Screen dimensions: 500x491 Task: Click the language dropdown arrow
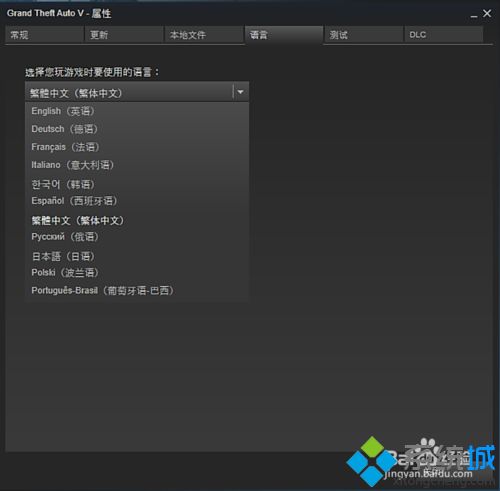coord(240,92)
